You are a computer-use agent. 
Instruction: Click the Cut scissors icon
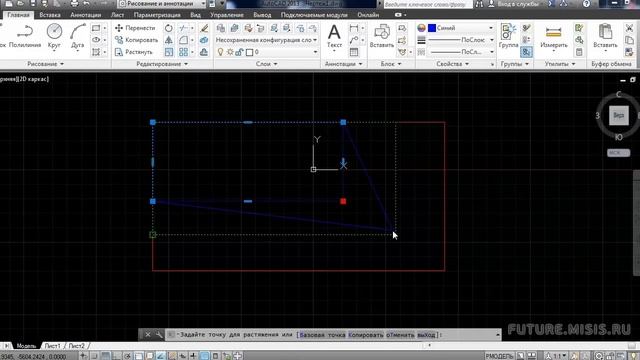pyautogui.click(x=629, y=28)
